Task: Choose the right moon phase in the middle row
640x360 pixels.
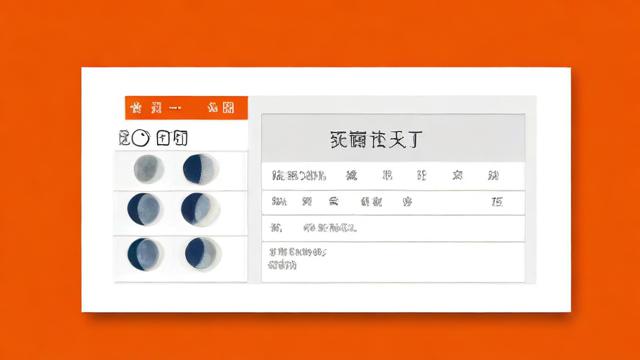Action: click(200, 209)
